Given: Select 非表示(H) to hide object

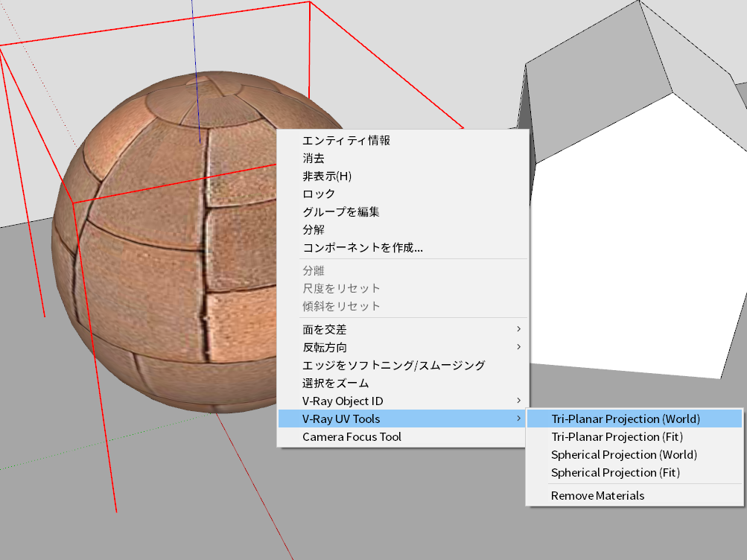Looking at the screenshot, I should pos(402,176).
